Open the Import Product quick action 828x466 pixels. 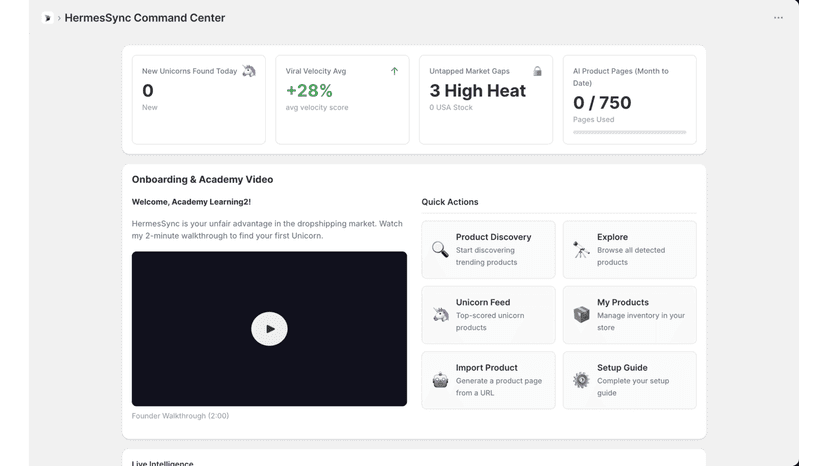coord(488,380)
